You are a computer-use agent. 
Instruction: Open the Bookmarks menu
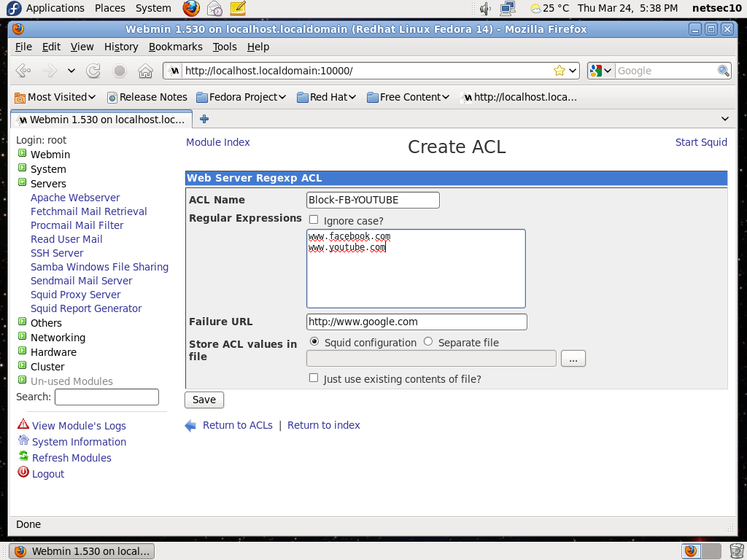175,47
